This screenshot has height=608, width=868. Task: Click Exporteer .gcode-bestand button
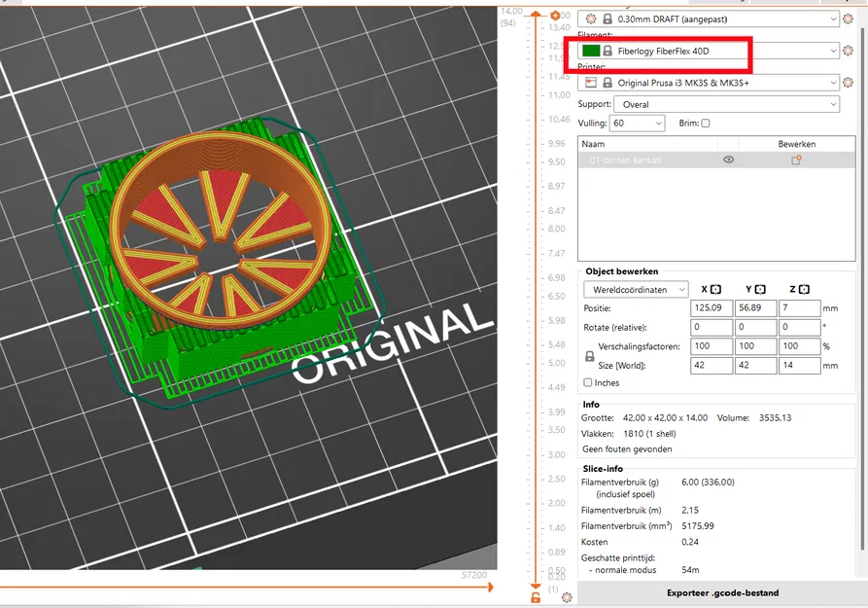[722, 593]
